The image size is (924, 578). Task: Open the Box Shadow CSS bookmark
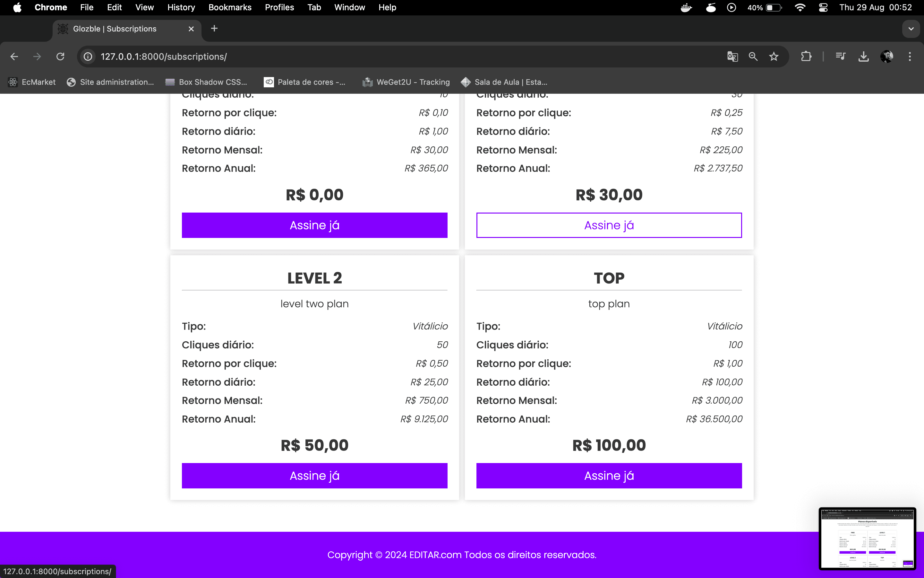point(206,82)
